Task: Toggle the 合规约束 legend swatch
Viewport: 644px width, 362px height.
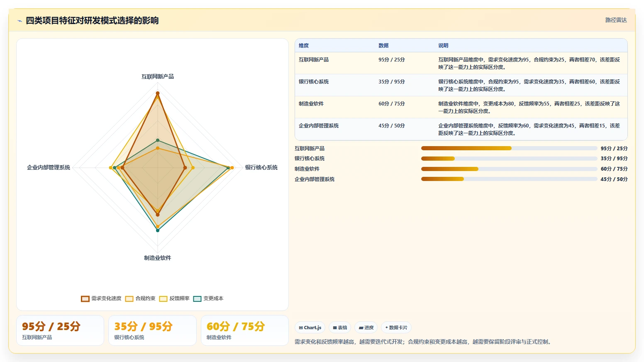Action: pos(129,298)
